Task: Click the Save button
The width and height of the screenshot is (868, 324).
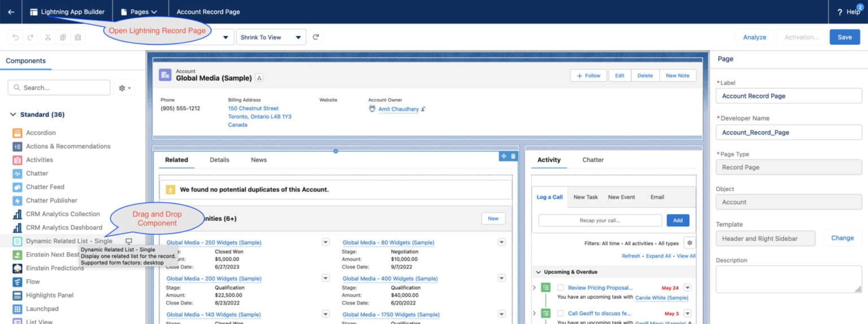Action: pos(844,37)
